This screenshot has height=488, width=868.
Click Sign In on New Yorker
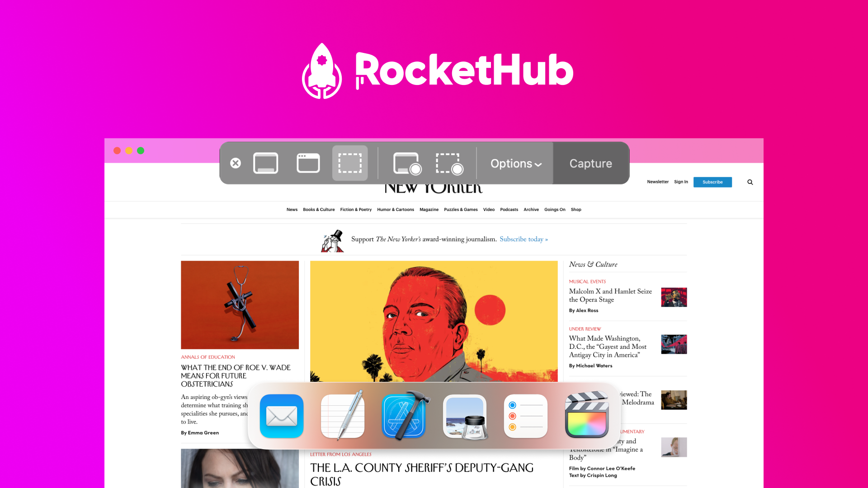[x=681, y=182]
